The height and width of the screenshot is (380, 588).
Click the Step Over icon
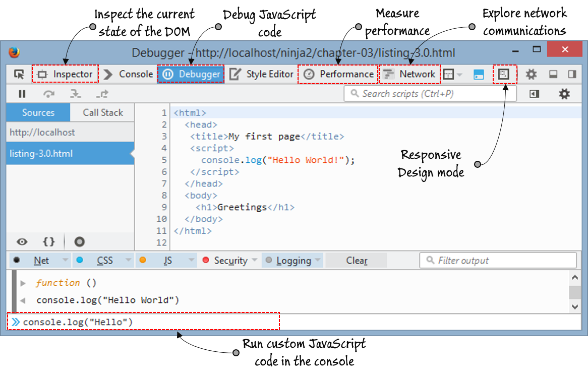click(x=49, y=94)
